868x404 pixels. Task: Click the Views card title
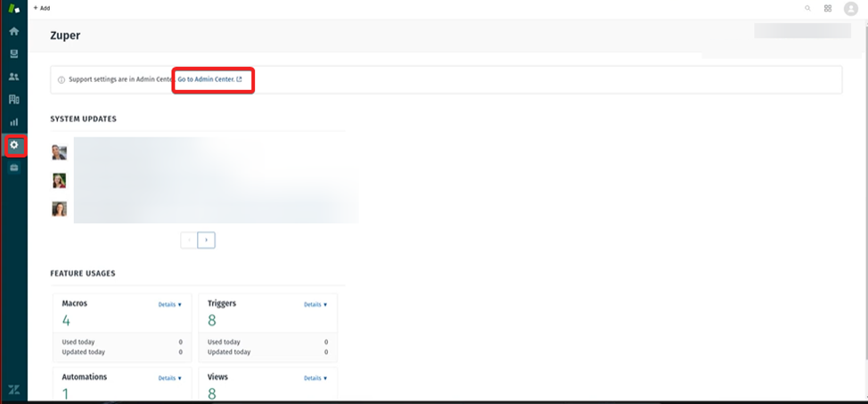(x=217, y=377)
